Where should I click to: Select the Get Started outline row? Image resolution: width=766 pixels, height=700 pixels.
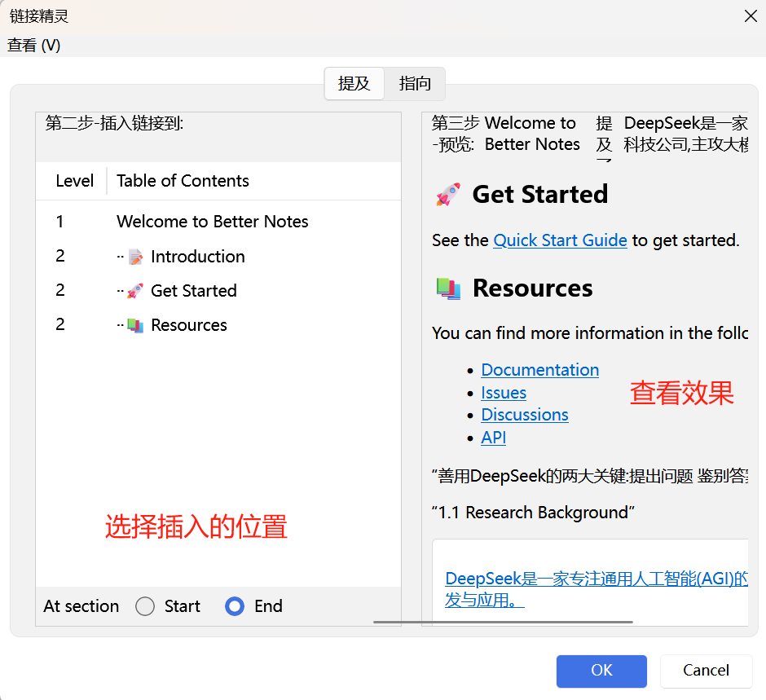pos(218,291)
